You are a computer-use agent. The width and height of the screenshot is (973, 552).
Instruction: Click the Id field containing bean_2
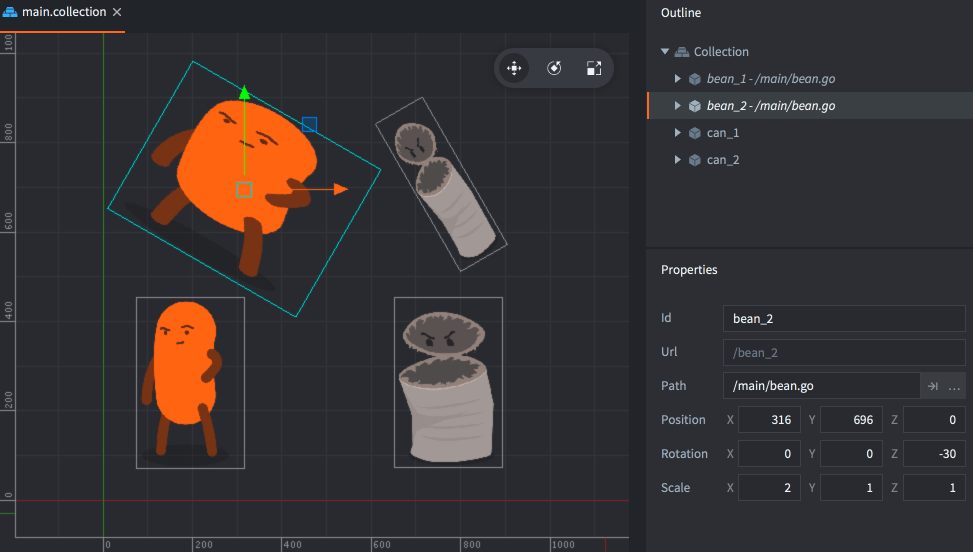pyautogui.click(x=843, y=319)
